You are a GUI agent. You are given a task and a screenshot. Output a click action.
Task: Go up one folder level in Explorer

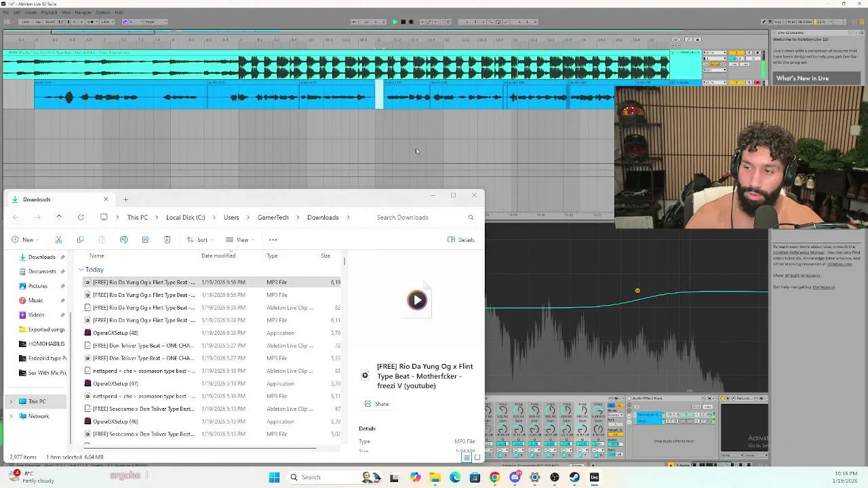point(59,217)
